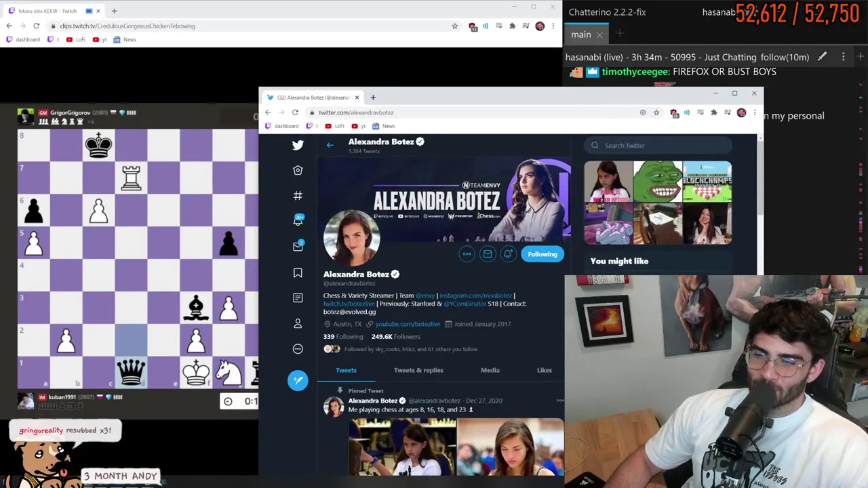
Task: Open Twitter Notifications bell with 20+ badge
Action: point(298,221)
